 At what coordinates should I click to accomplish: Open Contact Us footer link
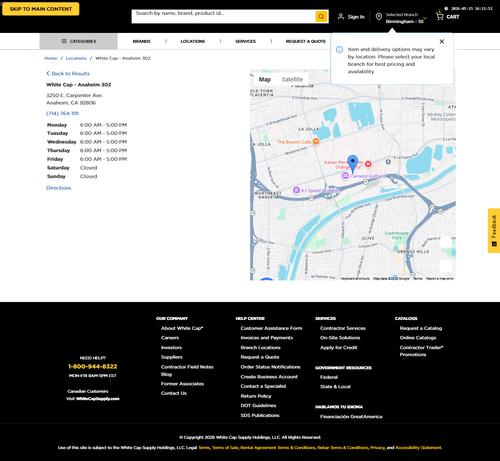pos(174,393)
